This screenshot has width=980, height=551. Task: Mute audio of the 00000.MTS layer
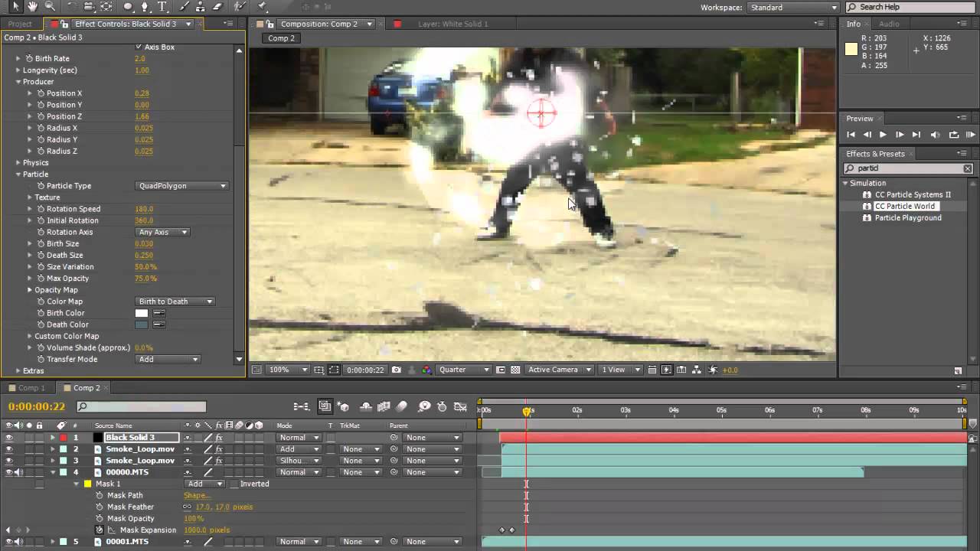pyautogui.click(x=19, y=472)
